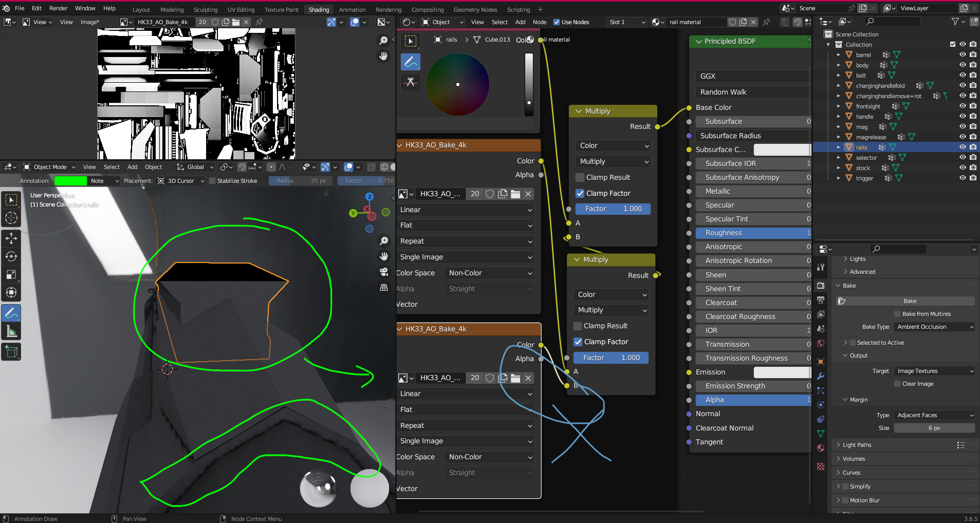Select the Annotate tool in 3D viewport toolbar

11,313
